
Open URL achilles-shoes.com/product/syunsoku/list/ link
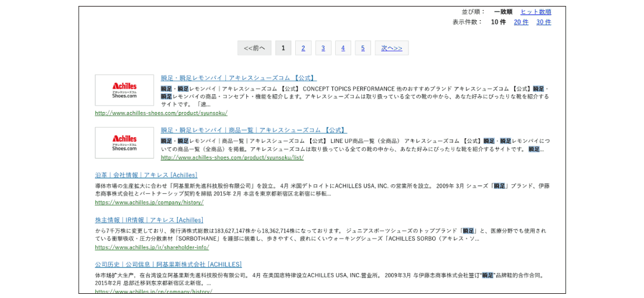pyautogui.click(x=232, y=157)
